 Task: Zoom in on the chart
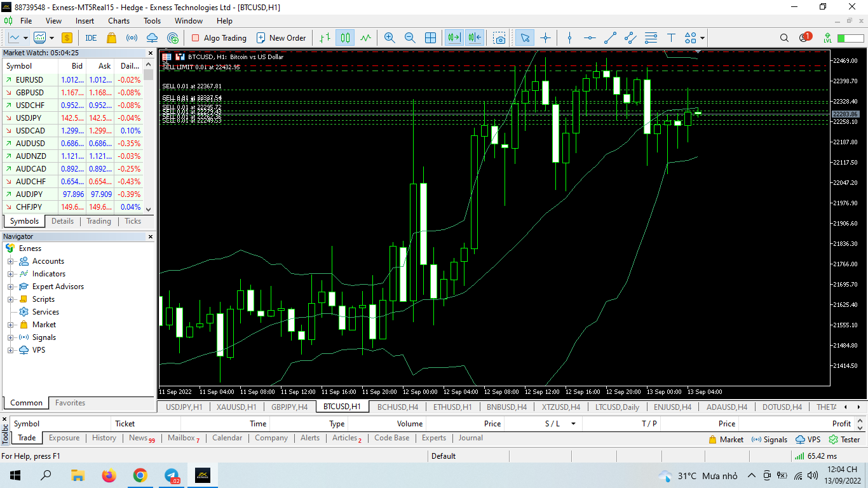[x=390, y=37]
